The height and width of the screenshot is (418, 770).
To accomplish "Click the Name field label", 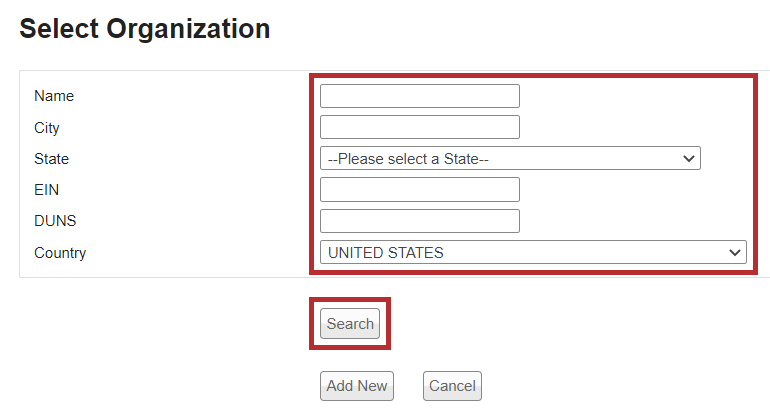I will tap(54, 96).
